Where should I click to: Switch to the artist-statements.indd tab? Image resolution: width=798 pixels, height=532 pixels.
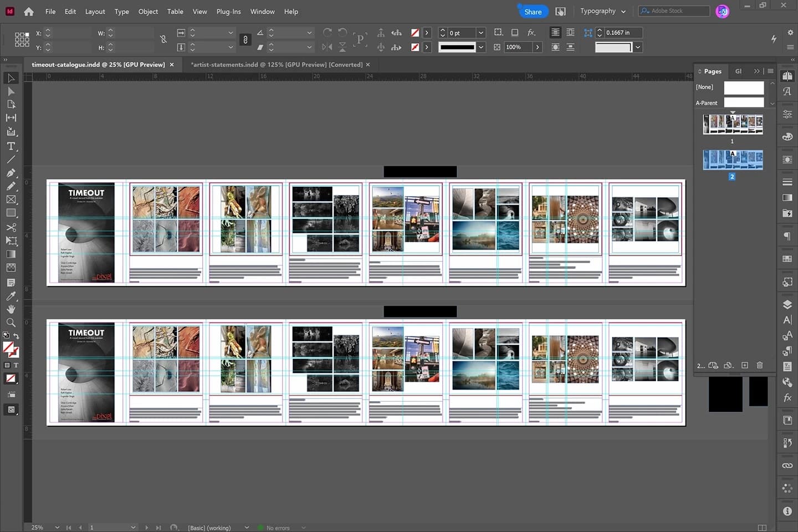[277, 65]
